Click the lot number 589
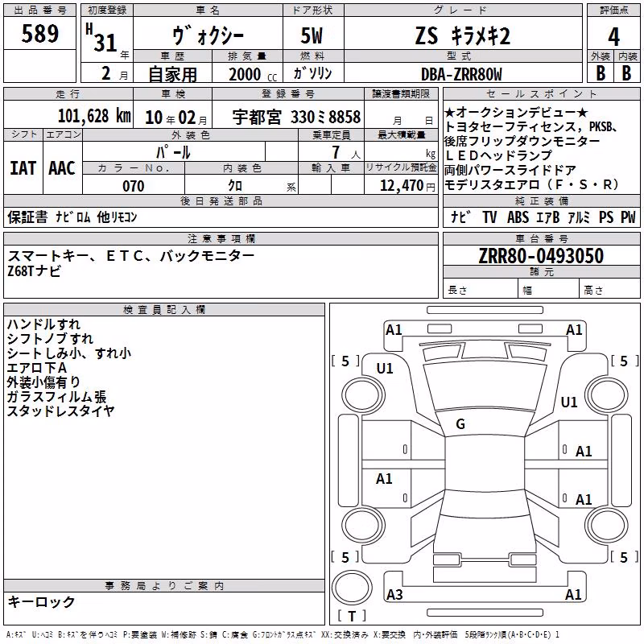The height and width of the screenshot is (644, 644). 39,33
